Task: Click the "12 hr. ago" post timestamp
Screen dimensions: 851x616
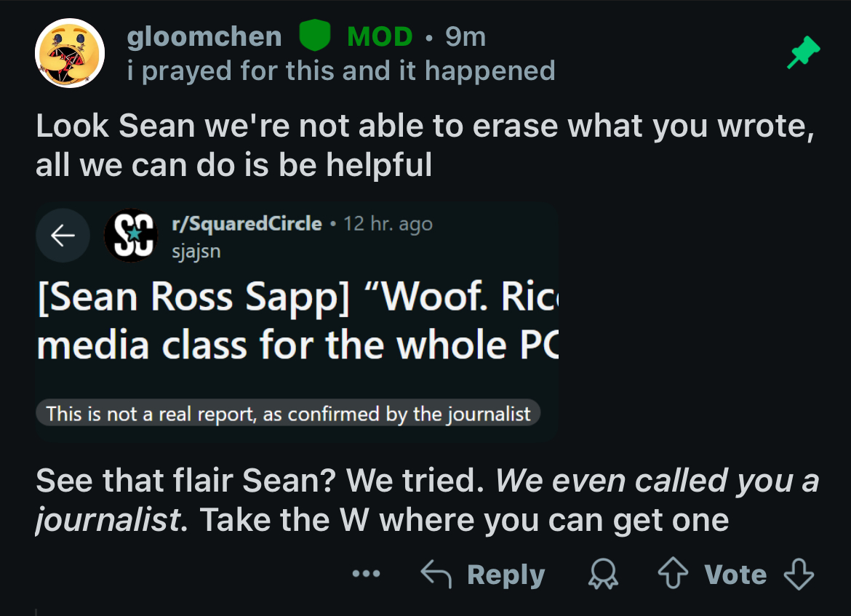Action: 388,223
